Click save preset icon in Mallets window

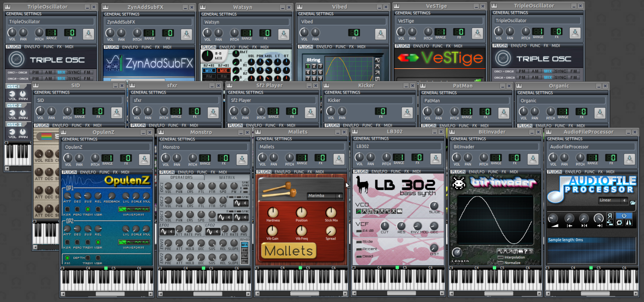[x=339, y=159]
